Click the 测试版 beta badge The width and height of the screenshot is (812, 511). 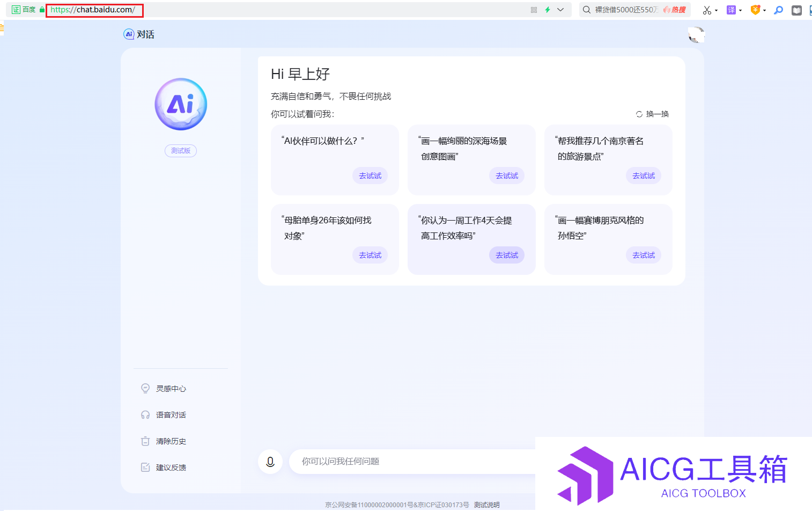[181, 151]
